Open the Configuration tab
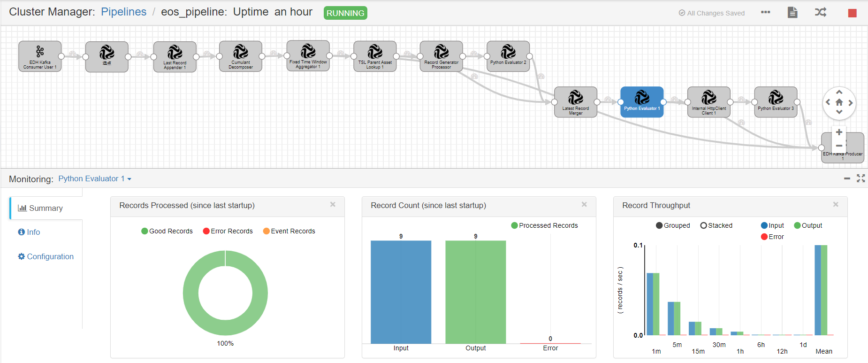The height and width of the screenshot is (363, 868). pos(46,256)
